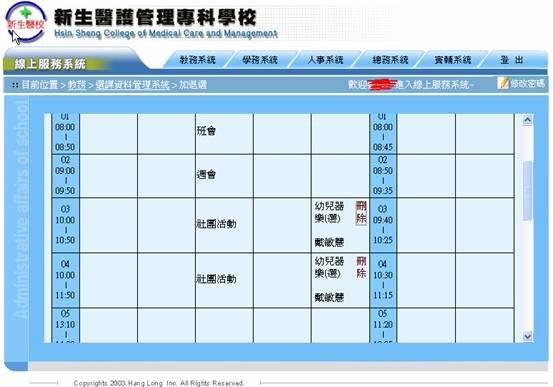Screen dimensions: 553x387
Task: Click the 線上服務系統 banner title
Action: click(x=50, y=64)
